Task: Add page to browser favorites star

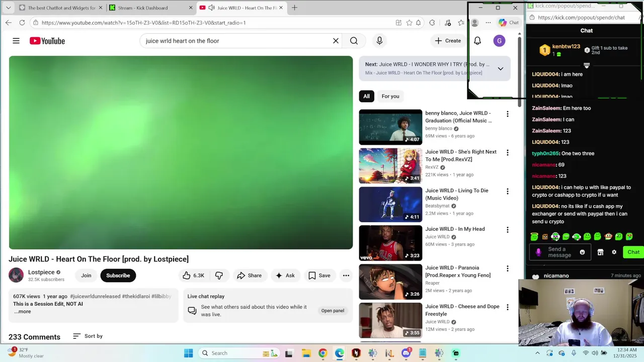Action: point(409,23)
